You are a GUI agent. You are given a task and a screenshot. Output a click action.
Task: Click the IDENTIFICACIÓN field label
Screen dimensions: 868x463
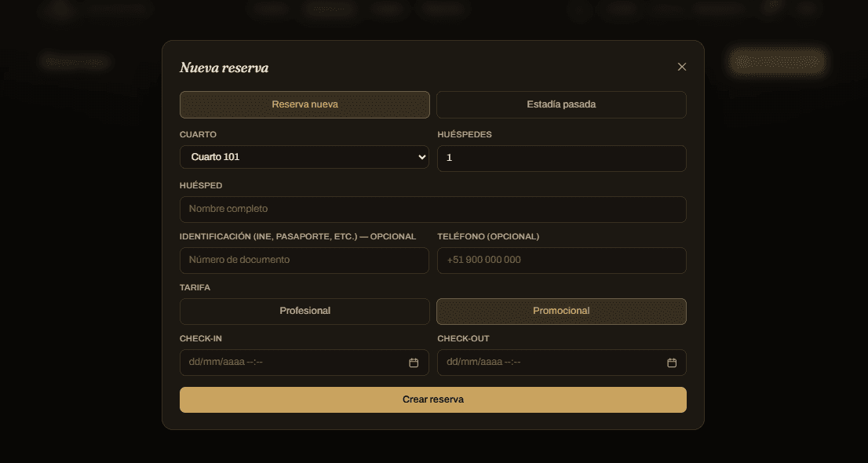pos(297,236)
